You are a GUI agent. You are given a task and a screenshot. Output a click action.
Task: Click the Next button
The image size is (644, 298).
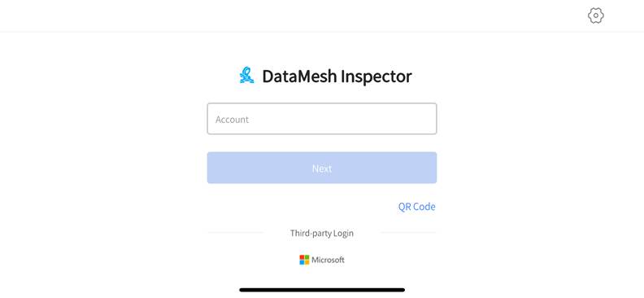[322, 168]
